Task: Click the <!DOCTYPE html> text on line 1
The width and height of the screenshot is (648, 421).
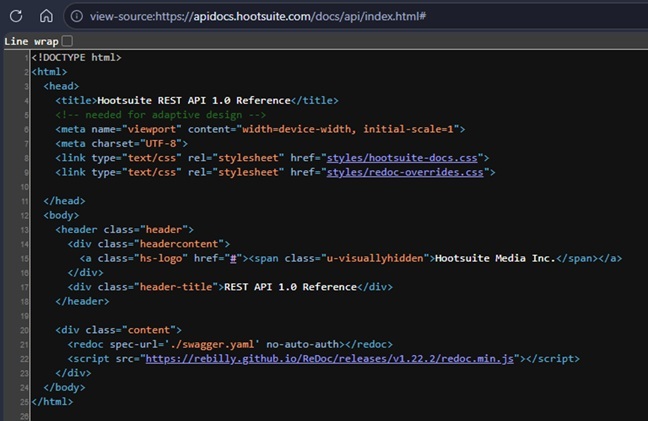Action: point(76,57)
